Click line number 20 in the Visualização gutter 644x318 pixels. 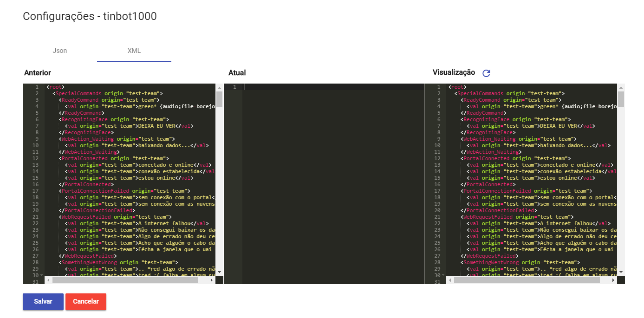tap(437, 210)
